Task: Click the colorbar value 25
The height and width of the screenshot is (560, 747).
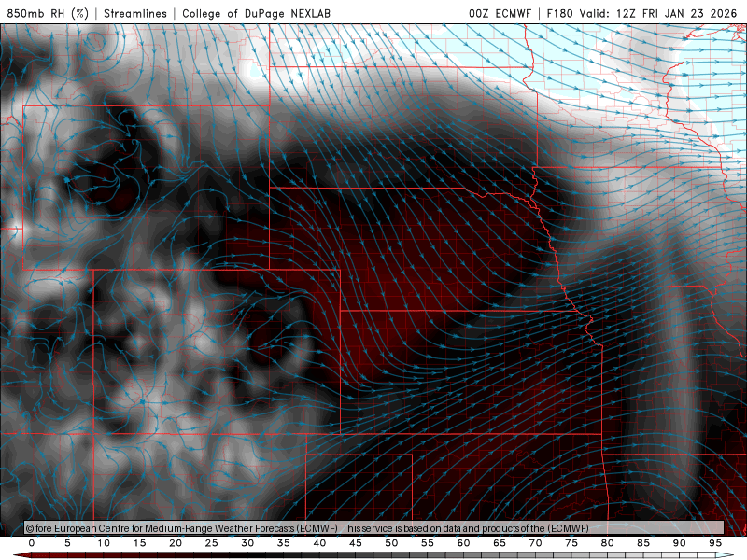Action: point(212,543)
